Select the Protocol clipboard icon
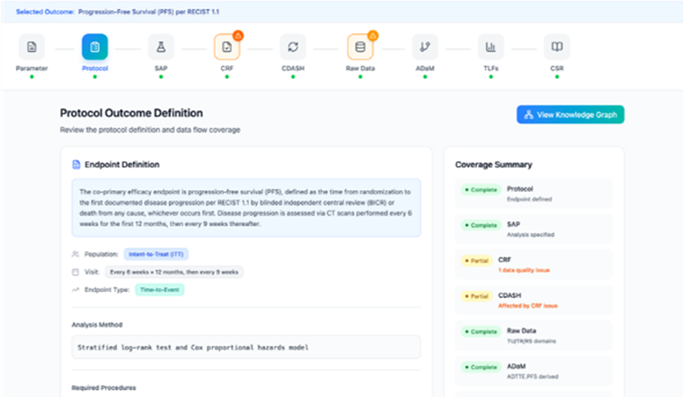The image size is (683, 411). pos(95,47)
